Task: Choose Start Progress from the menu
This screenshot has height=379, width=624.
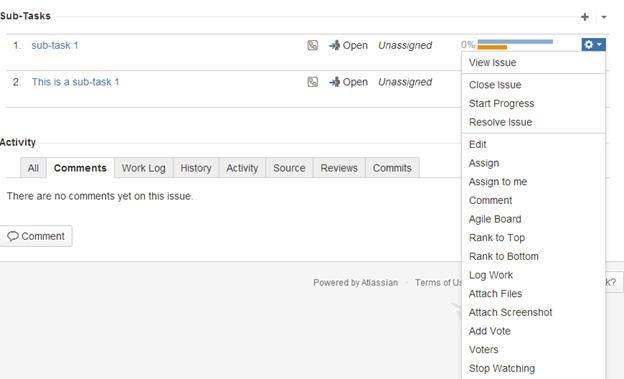Action: 501,104
